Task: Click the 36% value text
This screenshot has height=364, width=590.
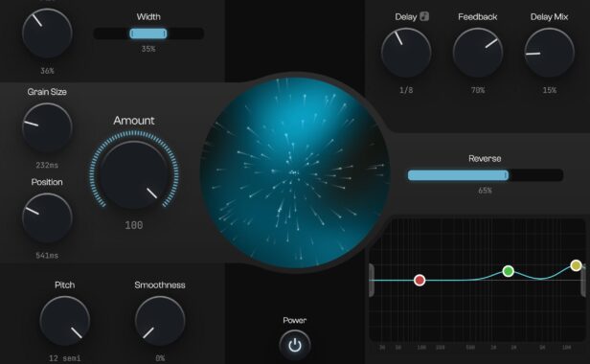Action: click(x=47, y=71)
